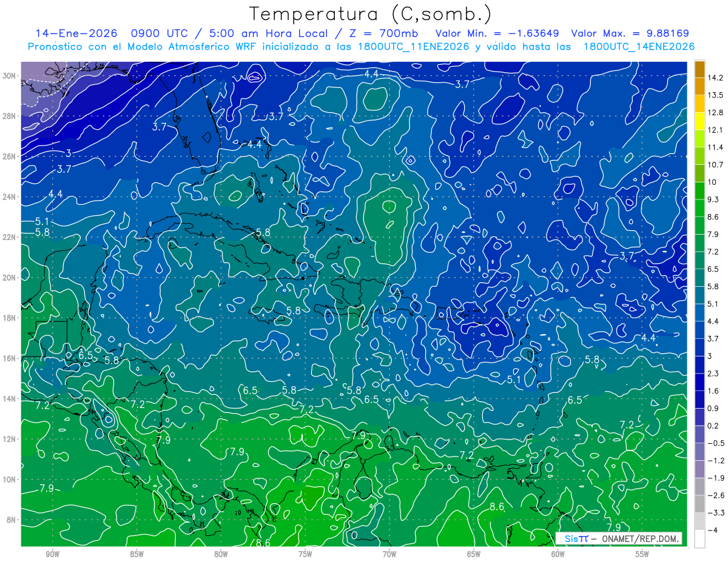Viewport: 728px width, 562px height.
Task: Click the 65W longitude axis label
Action: [474, 555]
